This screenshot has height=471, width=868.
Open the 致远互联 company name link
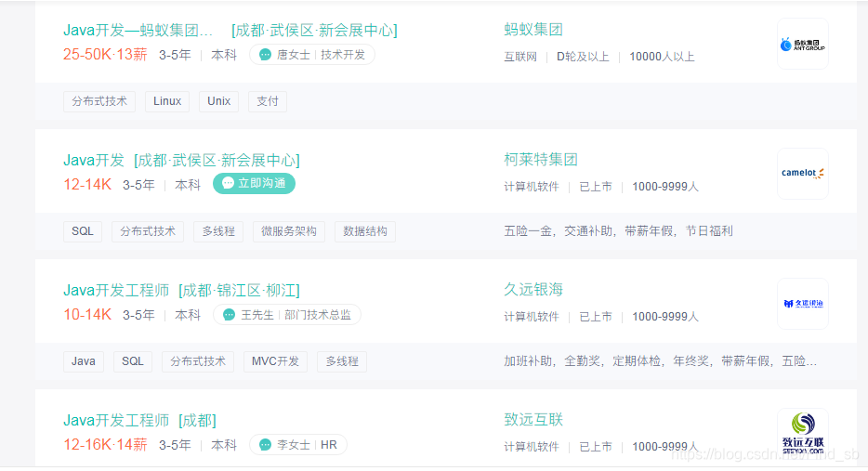(533, 420)
